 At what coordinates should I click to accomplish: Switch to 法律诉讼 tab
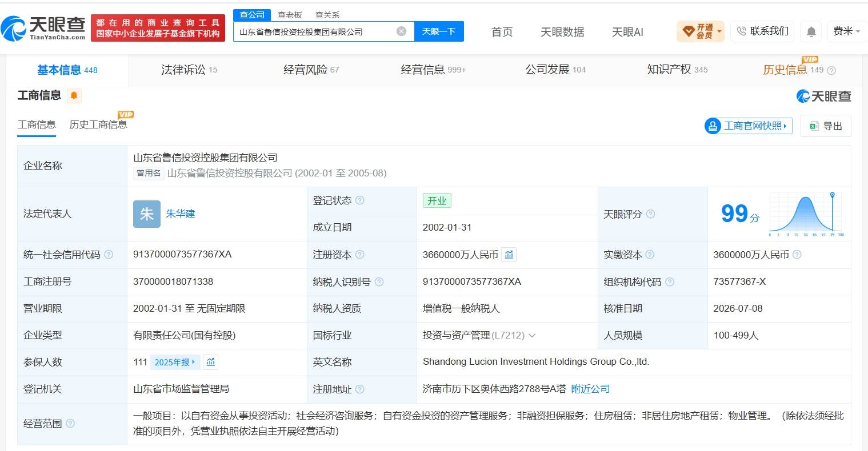tap(189, 70)
